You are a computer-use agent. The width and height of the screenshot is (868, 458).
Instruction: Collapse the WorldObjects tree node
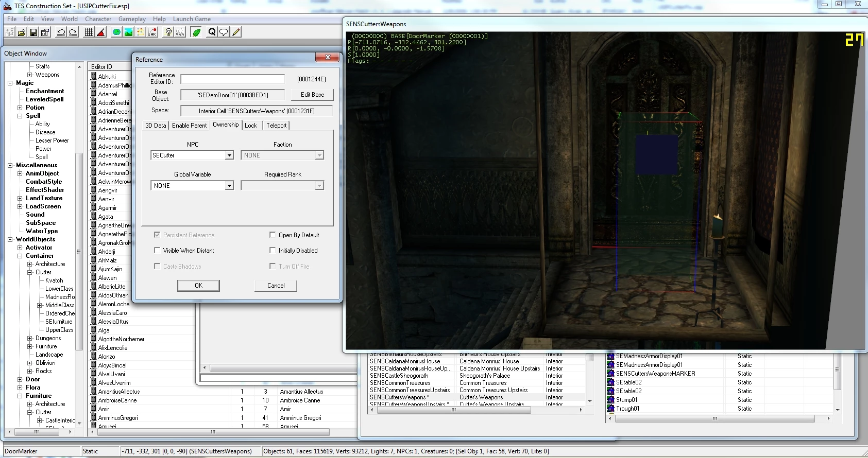click(x=10, y=239)
